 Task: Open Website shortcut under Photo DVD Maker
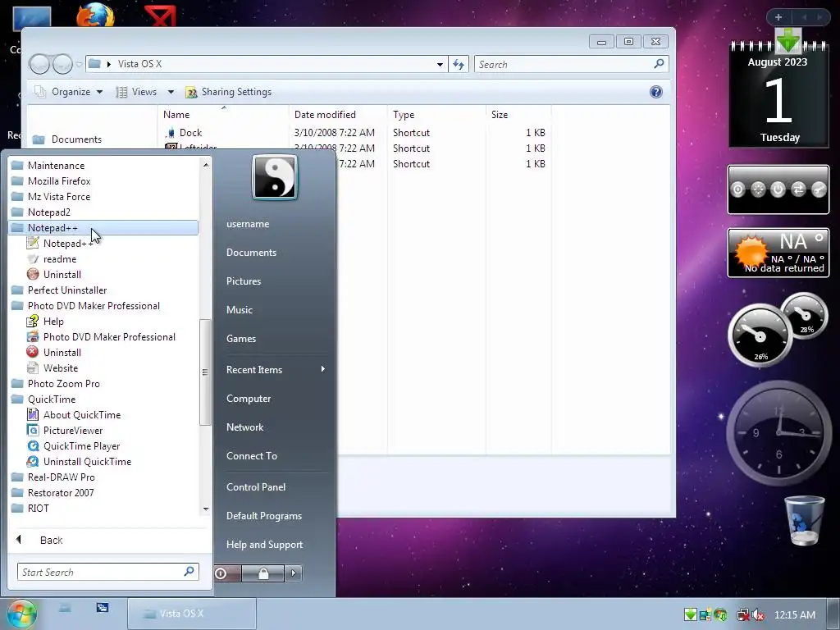tap(61, 368)
